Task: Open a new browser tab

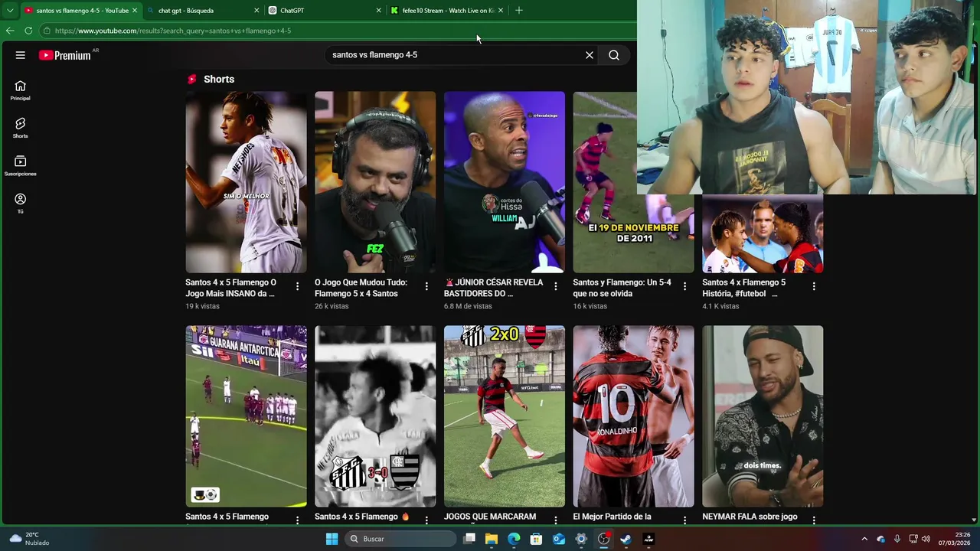Action: tap(519, 11)
